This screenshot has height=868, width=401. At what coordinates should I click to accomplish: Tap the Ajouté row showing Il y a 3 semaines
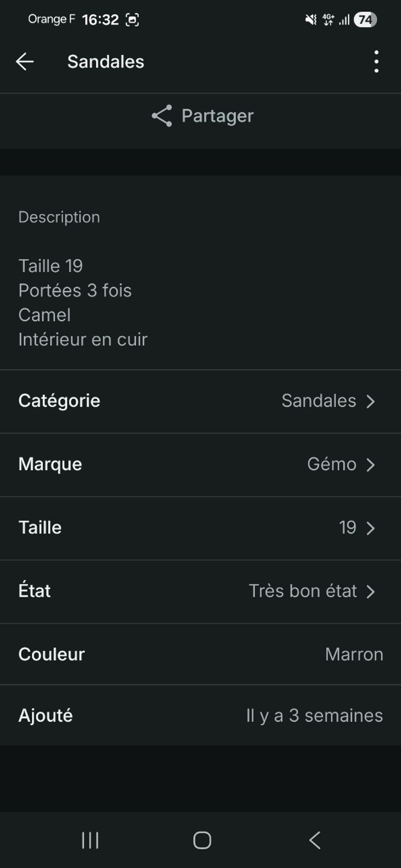coord(200,715)
